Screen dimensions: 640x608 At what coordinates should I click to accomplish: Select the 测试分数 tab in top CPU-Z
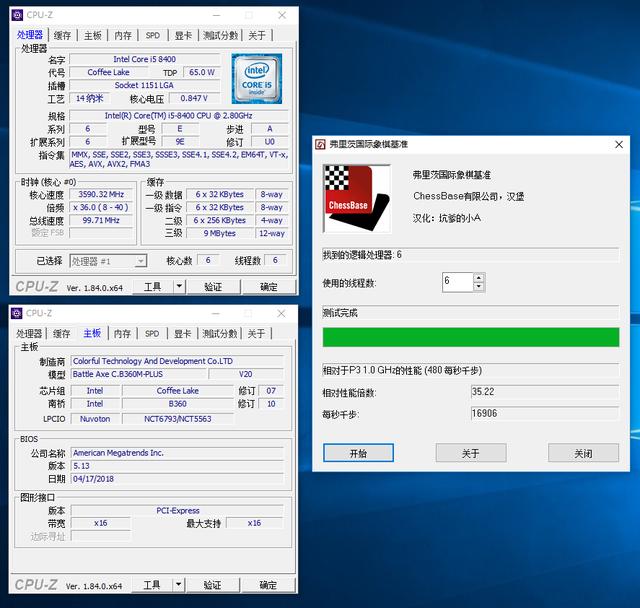(220, 35)
